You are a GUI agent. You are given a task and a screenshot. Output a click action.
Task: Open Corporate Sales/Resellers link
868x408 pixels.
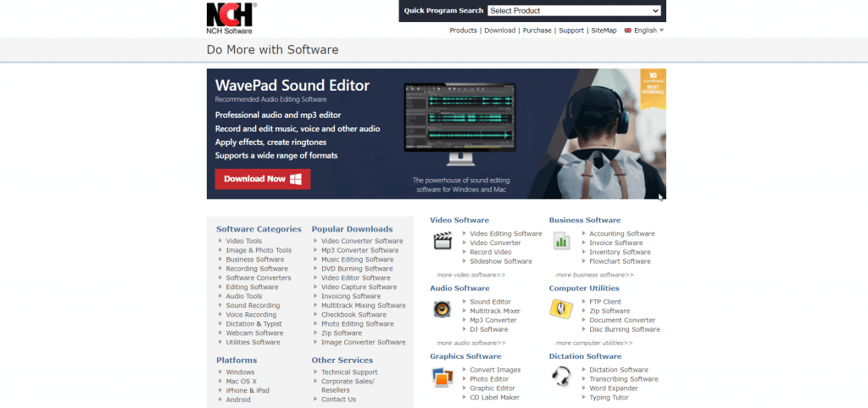pyautogui.click(x=348, y=386)
